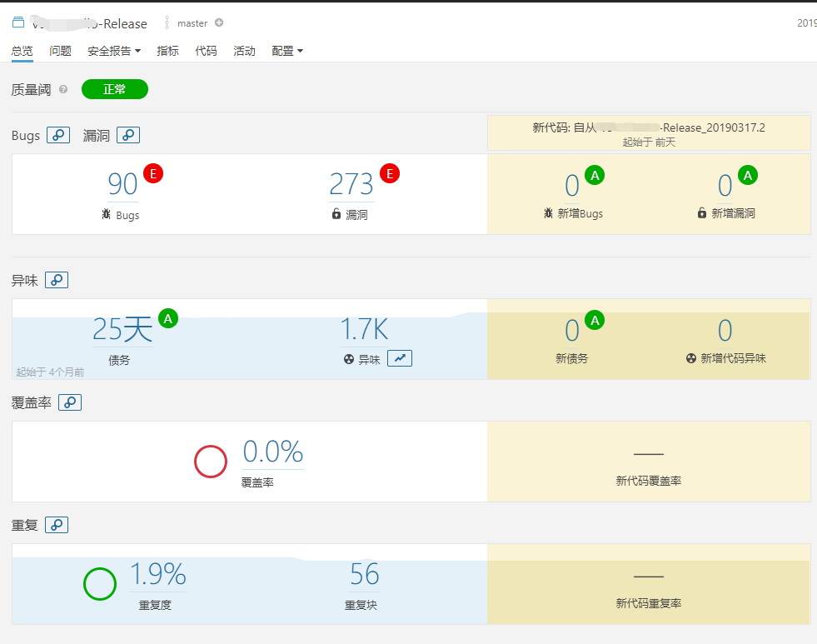Open the 0.0% 覆盖率 link
817x644 pixels.
click(x=273, y=452)
